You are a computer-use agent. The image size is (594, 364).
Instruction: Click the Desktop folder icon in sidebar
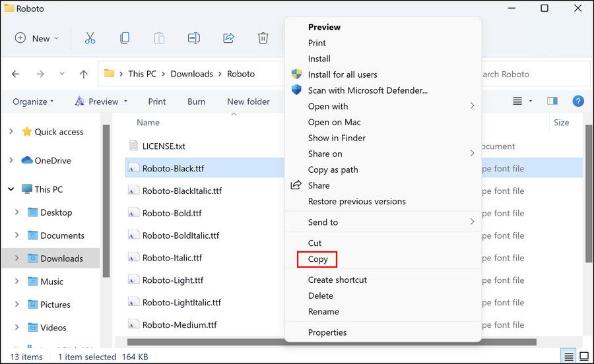33,212
